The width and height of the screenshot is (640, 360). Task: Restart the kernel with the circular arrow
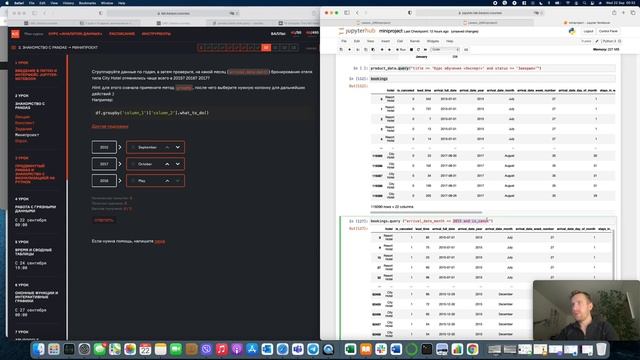418,49
